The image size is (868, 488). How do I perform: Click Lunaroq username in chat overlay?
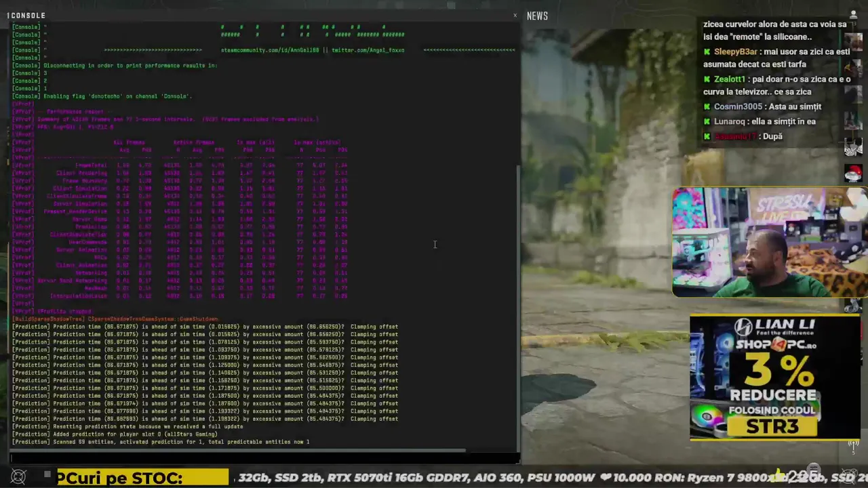(729, 121)
